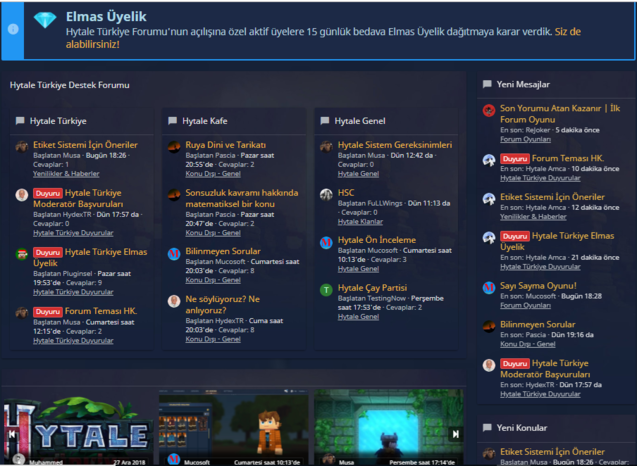Open Ruya Dini ve Tarikatı topic
The width and height of the screenshot is (637, 466).
click(x=225, y=145)
